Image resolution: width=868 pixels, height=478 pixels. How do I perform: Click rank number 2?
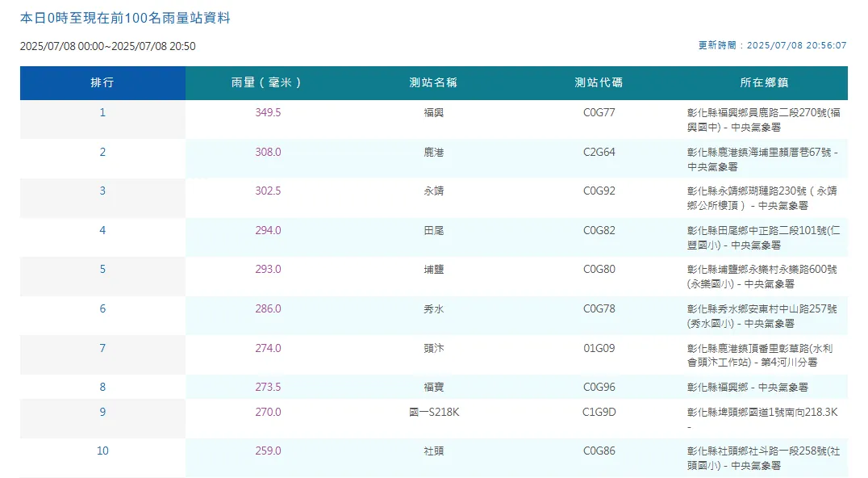coord(102,153)
